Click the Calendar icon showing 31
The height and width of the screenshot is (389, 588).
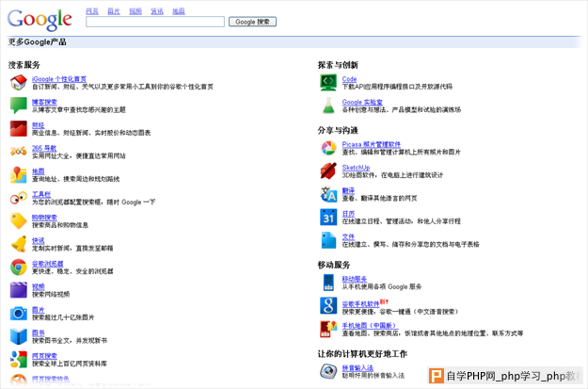328,217
